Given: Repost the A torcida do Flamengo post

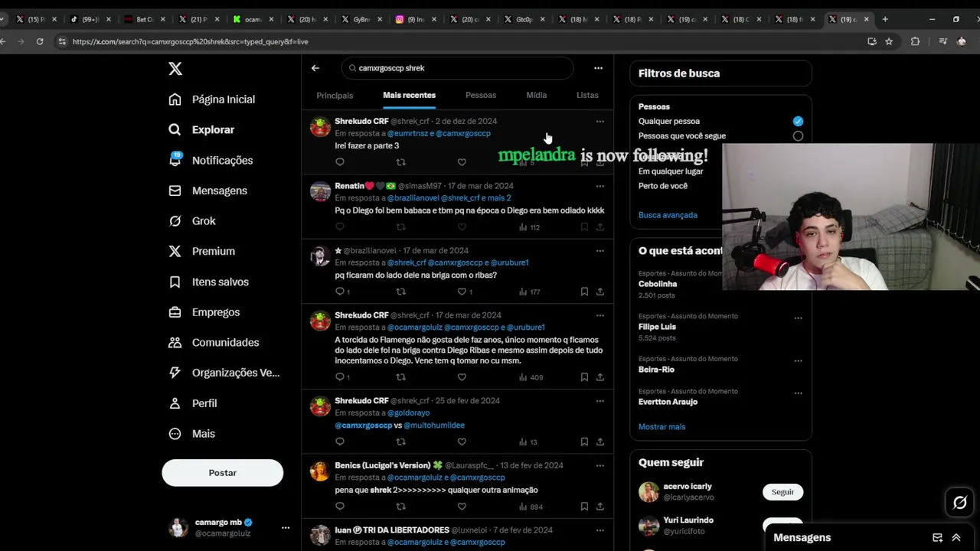Looking at the screenshot, I should point(400,377).
